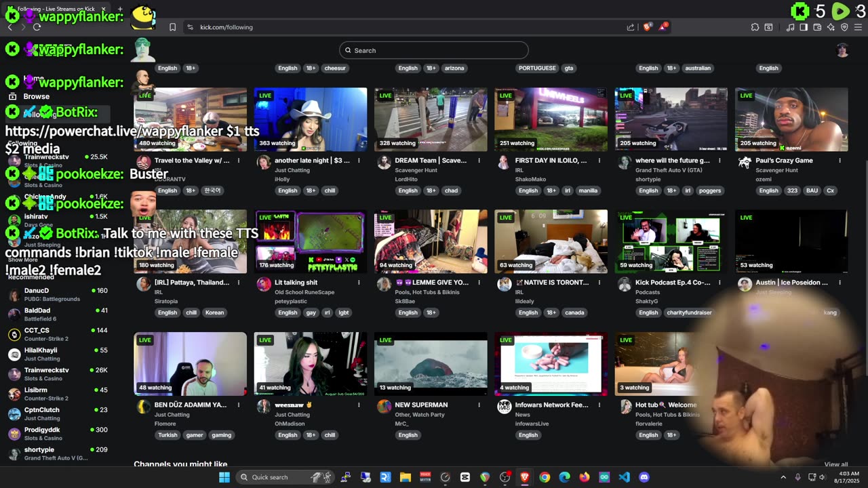Click the 'BEN DÜZ ADAMIM YA...' stream title
Screen dimensions: 868x488
[x=191, y=405]
